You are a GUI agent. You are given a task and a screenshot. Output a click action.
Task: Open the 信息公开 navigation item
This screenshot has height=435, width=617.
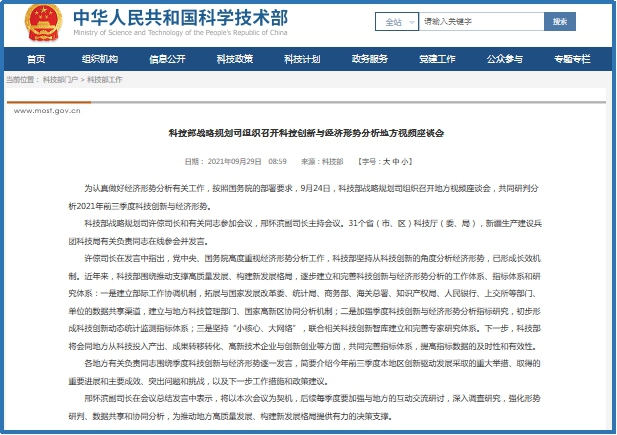(167, 59)
